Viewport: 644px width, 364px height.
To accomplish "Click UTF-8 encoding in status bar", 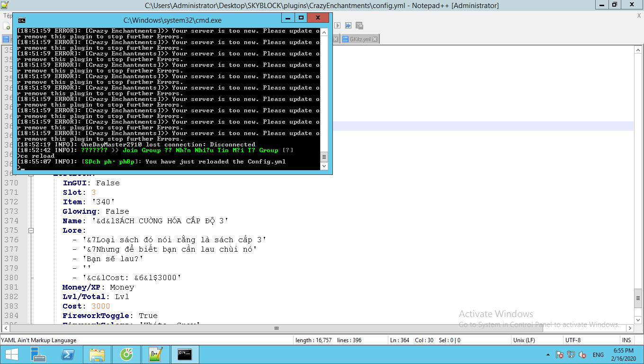I will tap(572, 340).
